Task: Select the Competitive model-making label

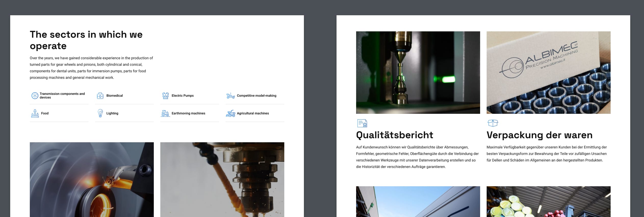Action: (256, 96)
